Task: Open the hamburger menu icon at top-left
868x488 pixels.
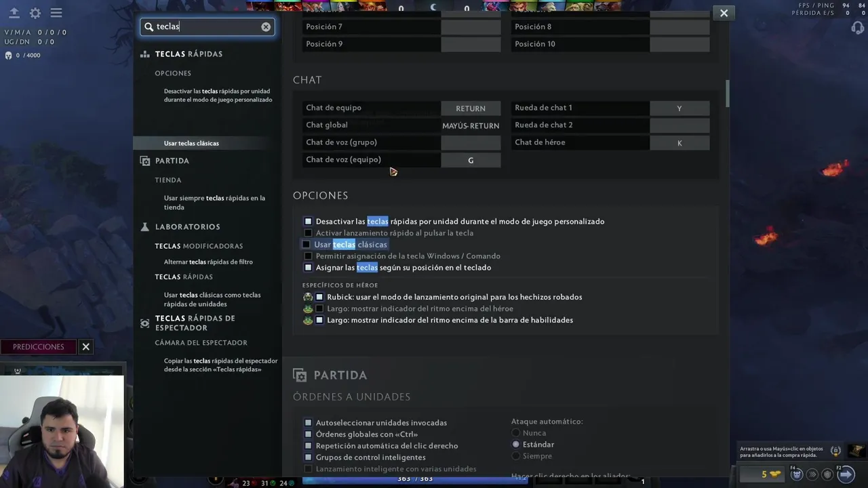Action: 56,13
